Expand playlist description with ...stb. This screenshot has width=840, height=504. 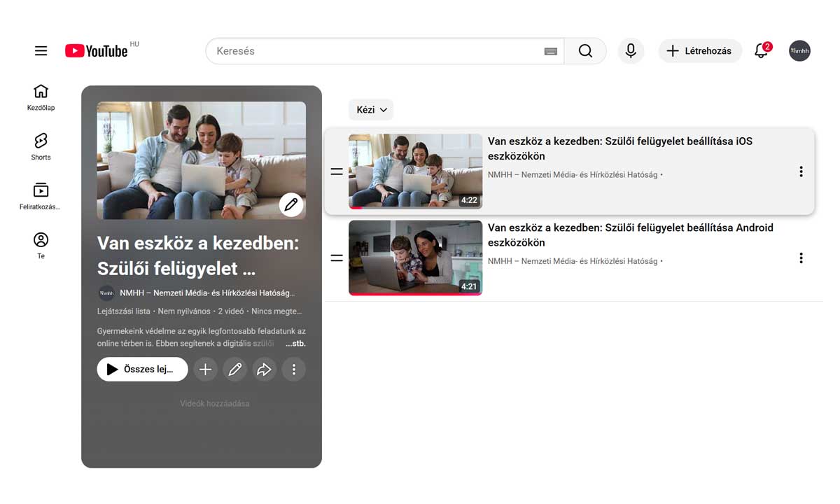point(295,344)
